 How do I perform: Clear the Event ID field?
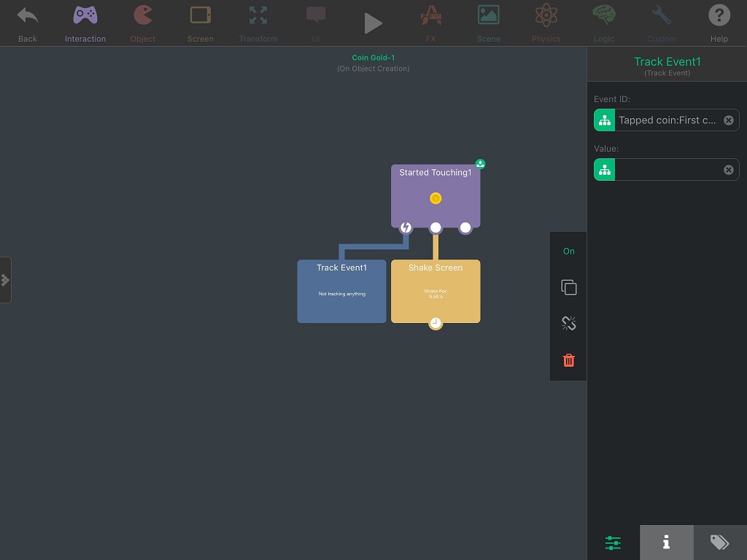click(x=728, y=120)
